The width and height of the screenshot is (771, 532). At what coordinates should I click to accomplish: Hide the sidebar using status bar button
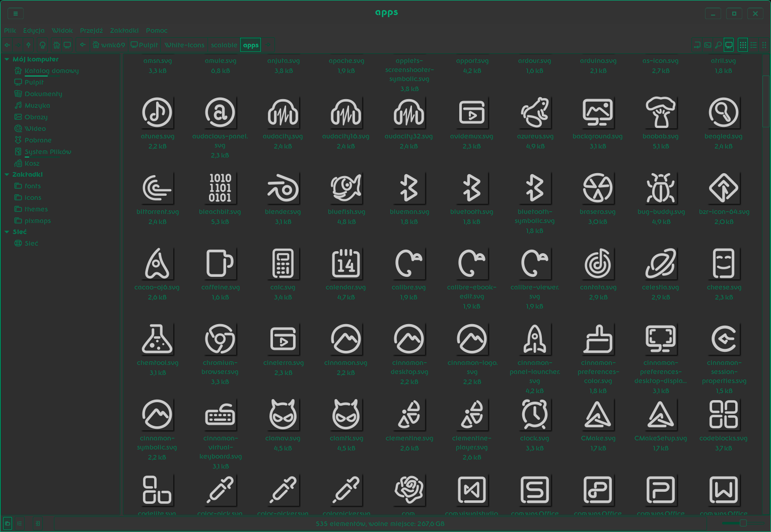point(38,523)
